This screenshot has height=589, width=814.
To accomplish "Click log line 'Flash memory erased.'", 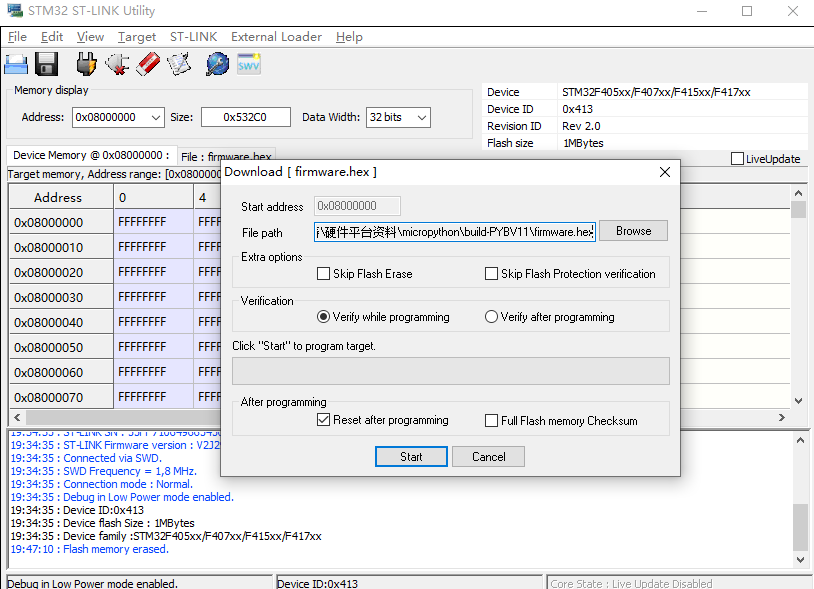I will pyautogui.click(x=90, y=549).
